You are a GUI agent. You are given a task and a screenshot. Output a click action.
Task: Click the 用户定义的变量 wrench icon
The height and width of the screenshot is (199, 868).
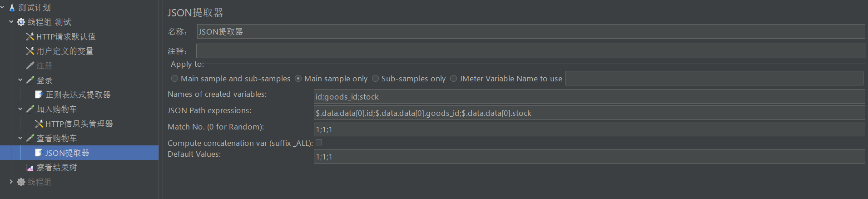[x=30, y=51]
